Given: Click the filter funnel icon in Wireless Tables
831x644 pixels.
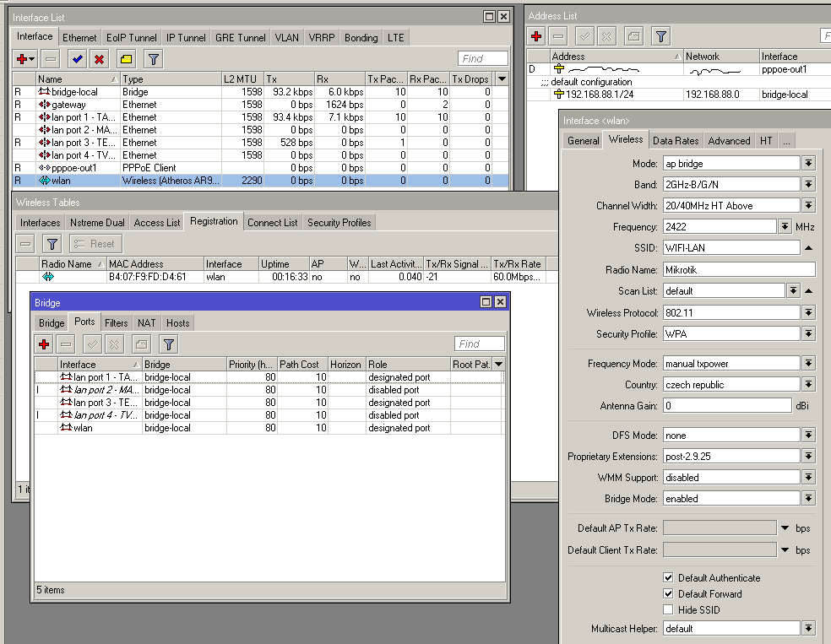Looking at the screenshot, I should click(x=52, y=244).
